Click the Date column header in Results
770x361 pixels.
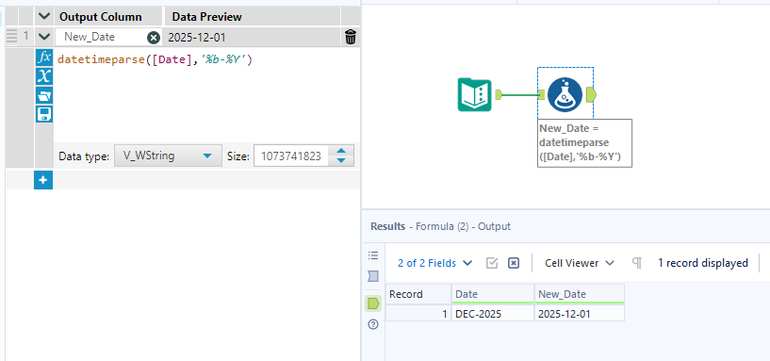(493, 294)
